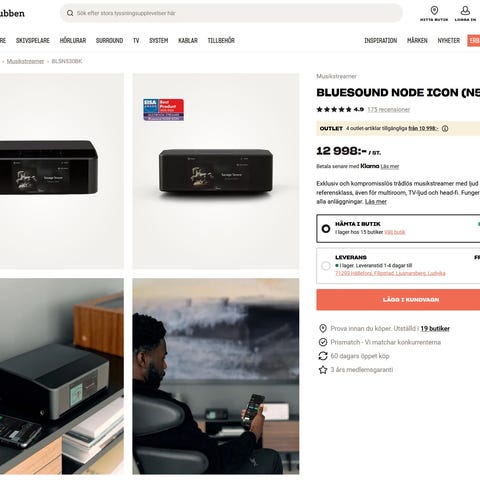This screenshot has height=480, width=480.
Task: Click the login user icon
Action: 465,10
